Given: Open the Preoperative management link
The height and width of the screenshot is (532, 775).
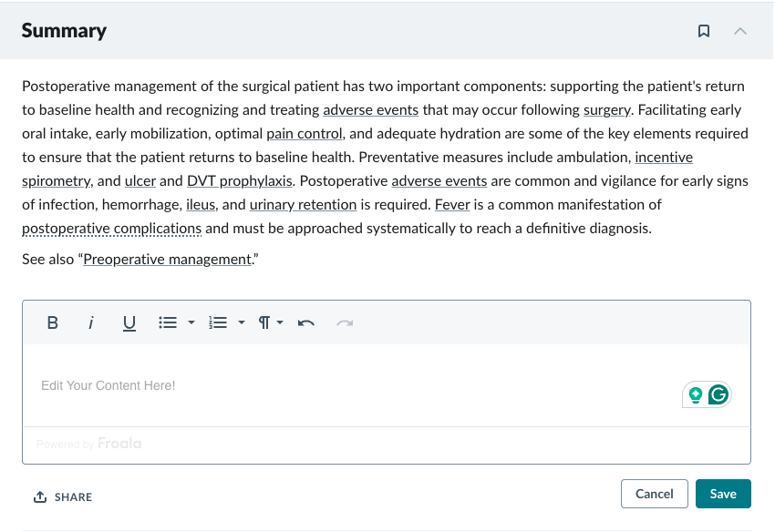Looking at the screenshot, I should point(168,260).
